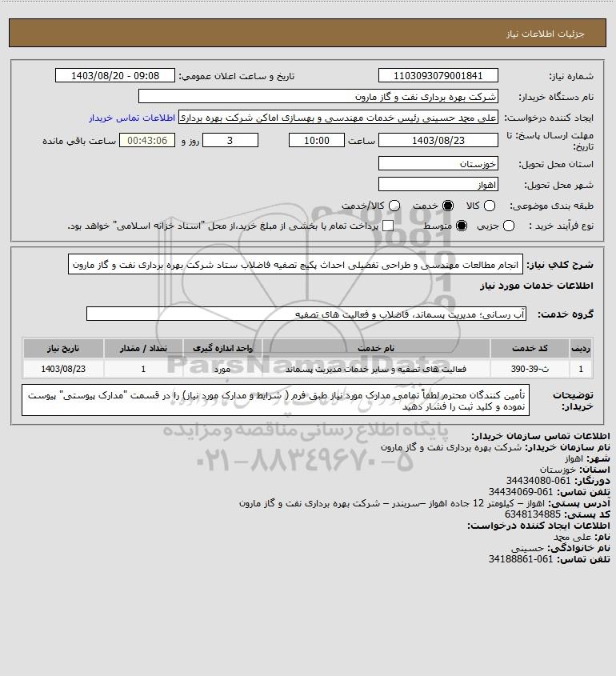Image resolution: width=616 pixels, height=676 pixels.
Task: Click the service group field آب رسانی
Action: point(306,314)
